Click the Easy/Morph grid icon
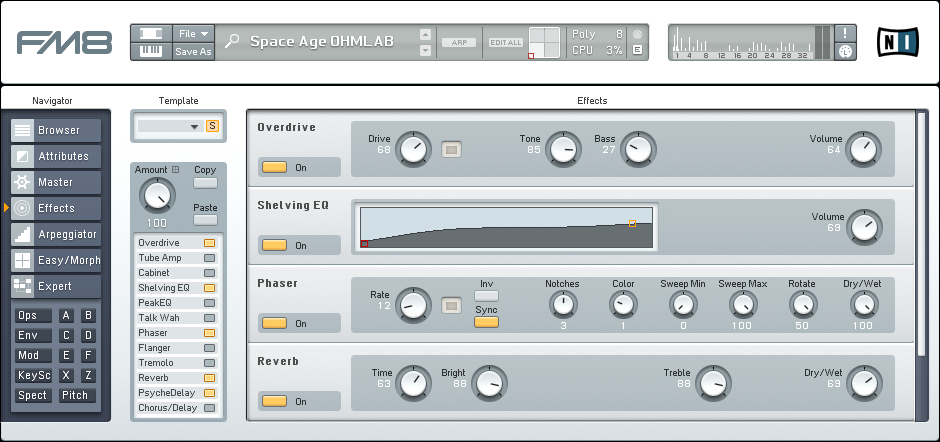 (x=23, y=260)
